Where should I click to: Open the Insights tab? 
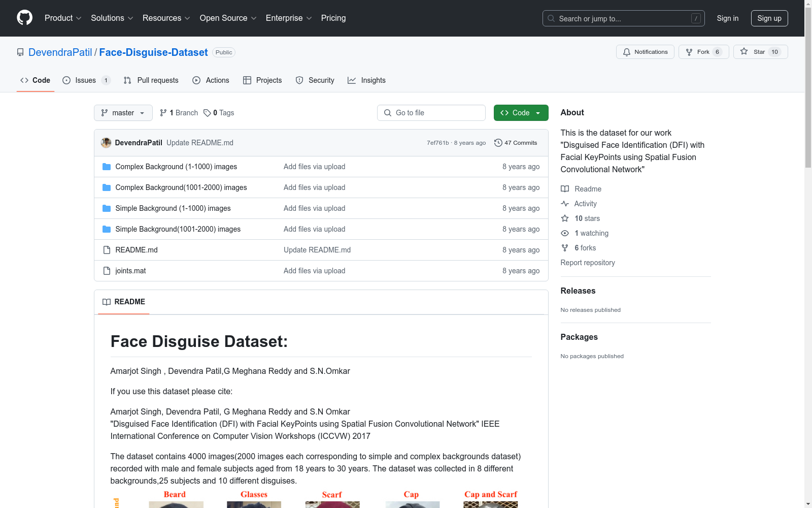click(366, 80)
